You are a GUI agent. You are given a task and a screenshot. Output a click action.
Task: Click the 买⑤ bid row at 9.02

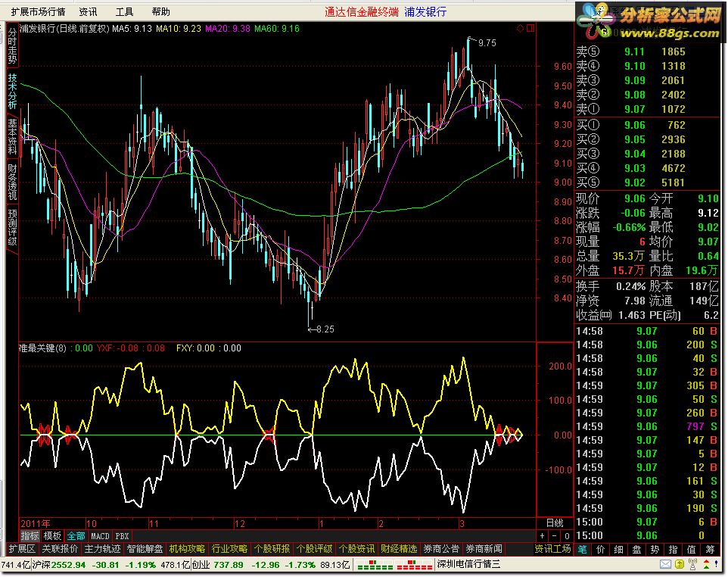click(x=647, y=182)
